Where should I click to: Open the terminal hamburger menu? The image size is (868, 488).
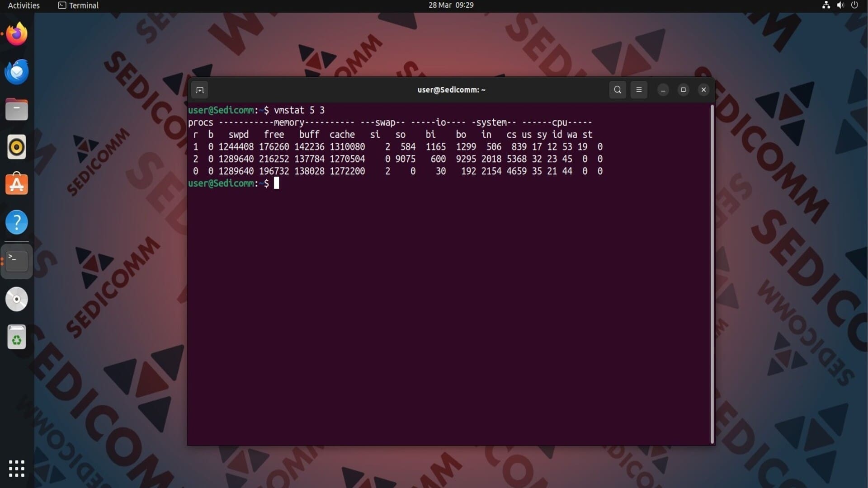click(x=639, y=90)
